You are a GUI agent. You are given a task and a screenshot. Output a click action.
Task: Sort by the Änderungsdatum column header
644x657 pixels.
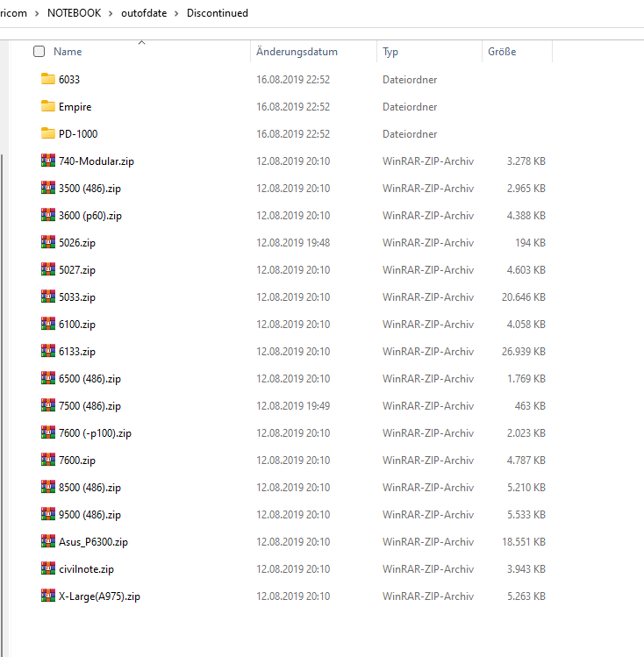tap(297, 52)
